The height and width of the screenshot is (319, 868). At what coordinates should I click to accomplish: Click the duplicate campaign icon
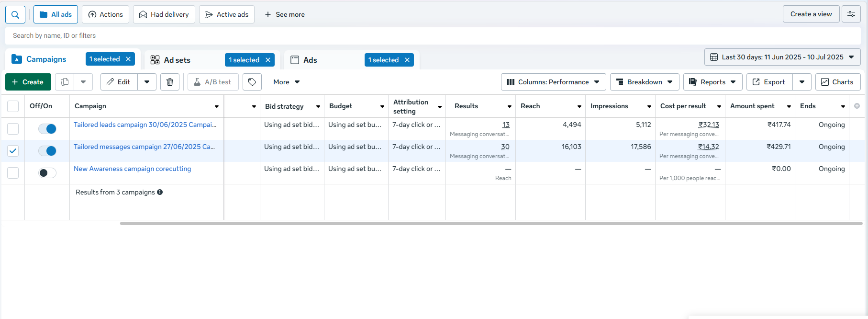(x=65, y=82)
